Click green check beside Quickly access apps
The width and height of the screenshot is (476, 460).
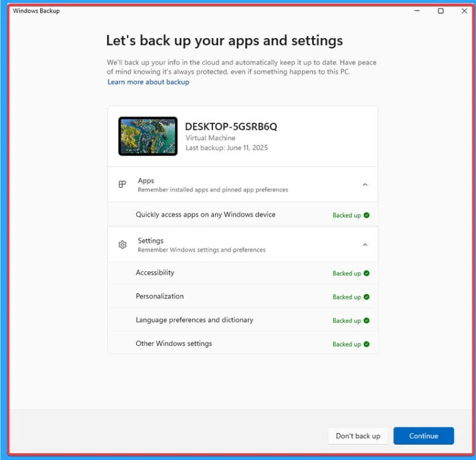pos(366,215)
